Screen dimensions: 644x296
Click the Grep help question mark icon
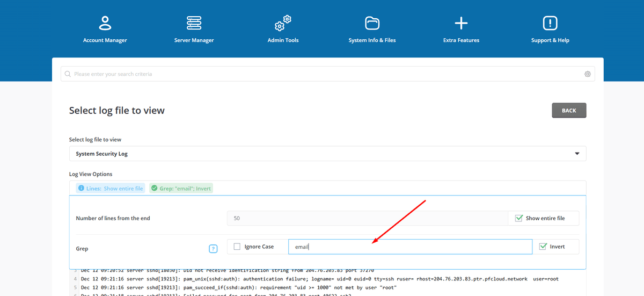(x=213, y=249)
